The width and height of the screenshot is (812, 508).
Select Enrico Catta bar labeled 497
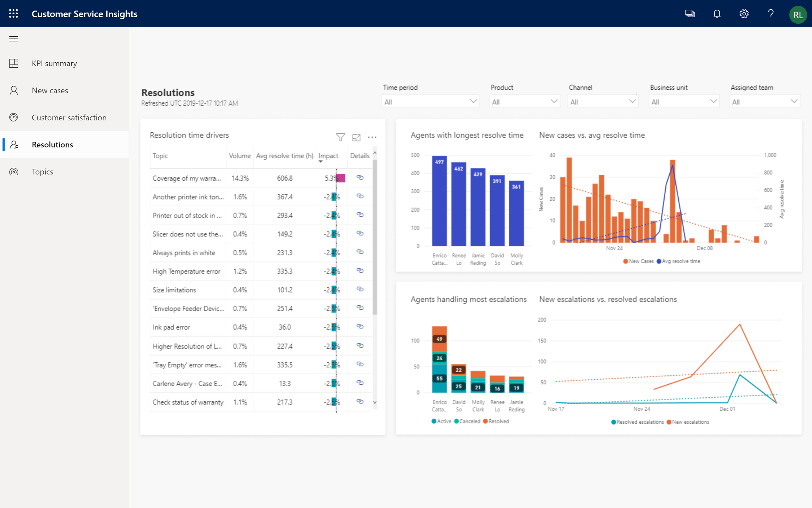439,201
